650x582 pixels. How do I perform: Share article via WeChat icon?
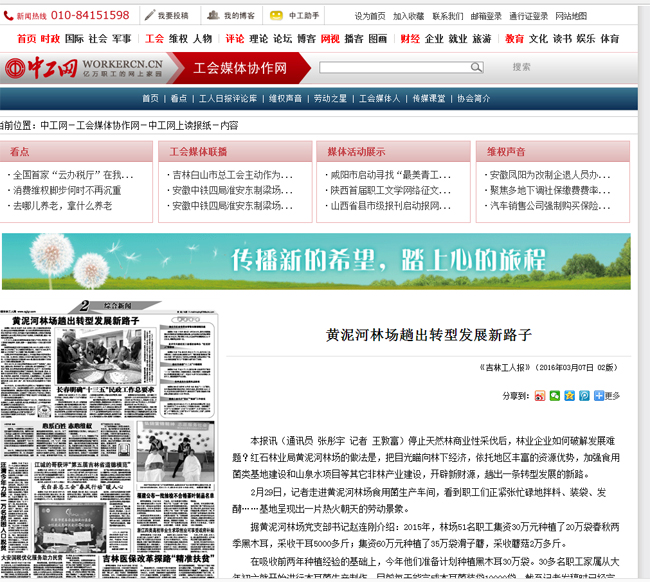point(554,395)
